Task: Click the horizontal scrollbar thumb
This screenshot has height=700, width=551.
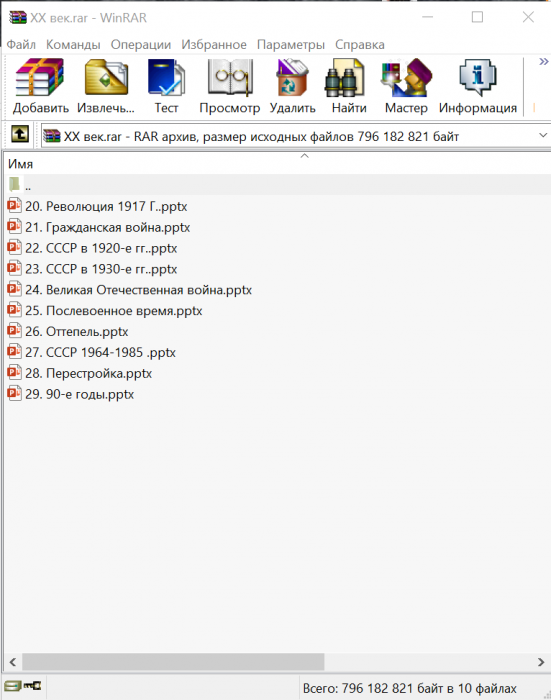Action: (x=173, y=662)
